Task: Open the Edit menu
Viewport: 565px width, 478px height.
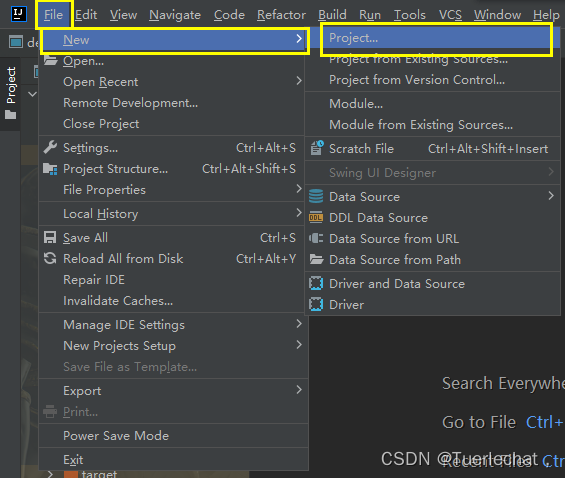Action: pyautogui.click(x=86, y=15)
